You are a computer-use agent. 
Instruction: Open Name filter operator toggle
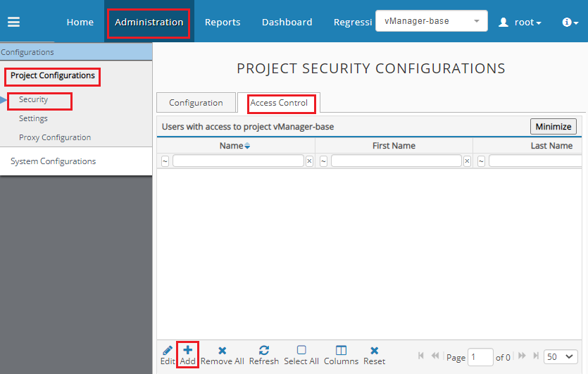pos(165,161)
